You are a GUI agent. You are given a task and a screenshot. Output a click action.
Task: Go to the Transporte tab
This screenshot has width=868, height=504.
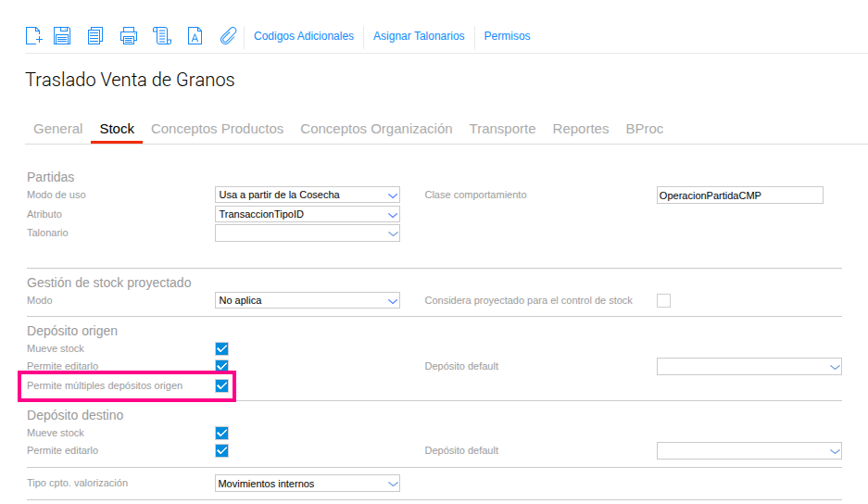(502, 129)
